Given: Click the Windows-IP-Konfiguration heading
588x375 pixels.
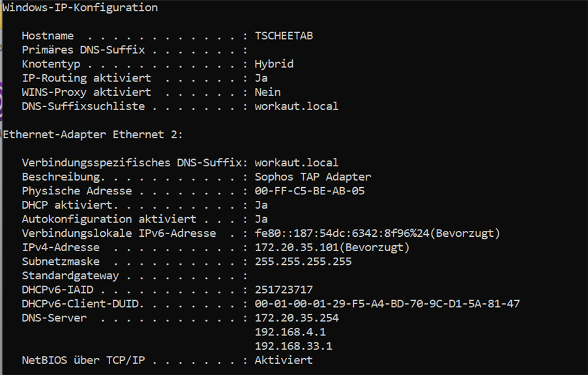Looking at the screenshot, I should [80, 8].
